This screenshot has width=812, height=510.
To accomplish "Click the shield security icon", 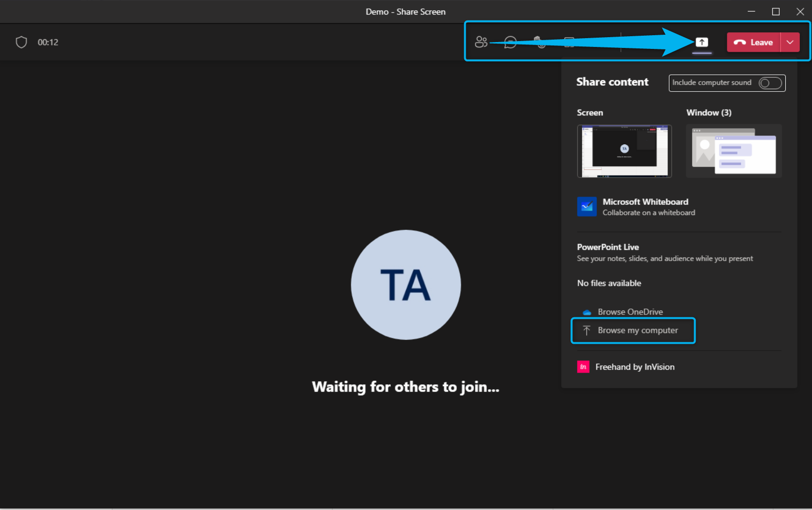I will click(21, 42).
